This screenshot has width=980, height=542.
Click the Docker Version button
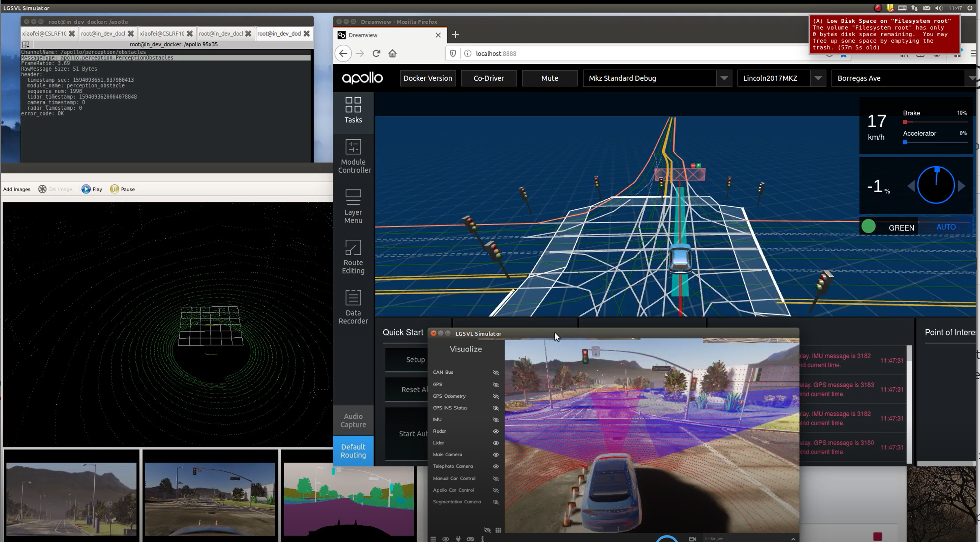(x=428, y=78)
